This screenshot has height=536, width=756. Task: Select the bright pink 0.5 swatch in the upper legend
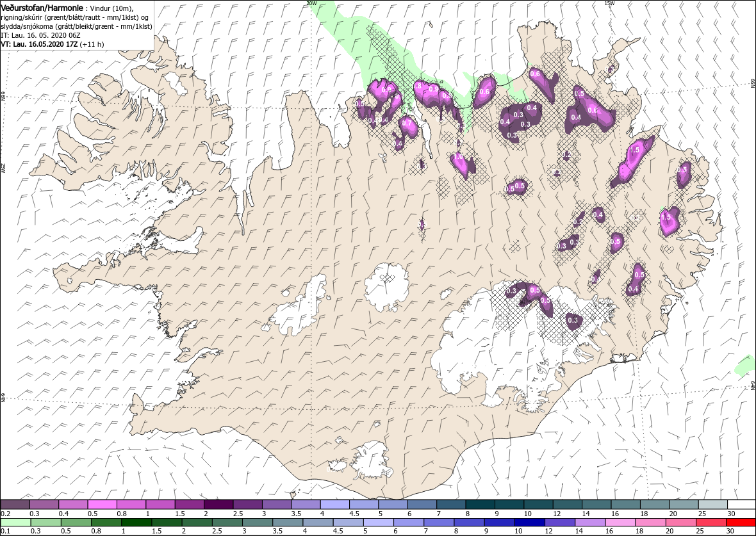click(103, 505)
